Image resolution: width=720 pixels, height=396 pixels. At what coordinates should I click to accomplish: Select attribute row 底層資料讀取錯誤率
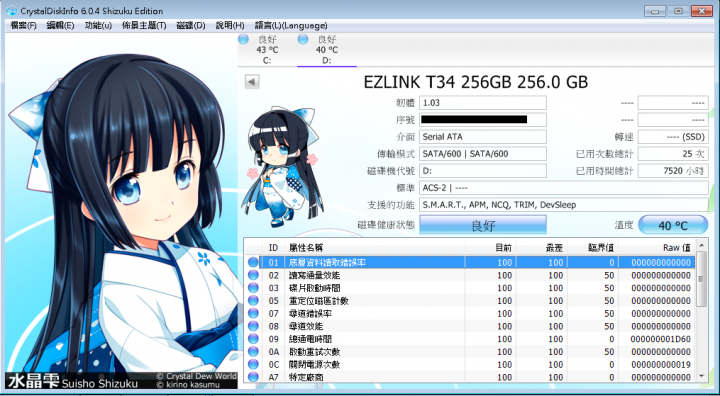click(470, 262)
